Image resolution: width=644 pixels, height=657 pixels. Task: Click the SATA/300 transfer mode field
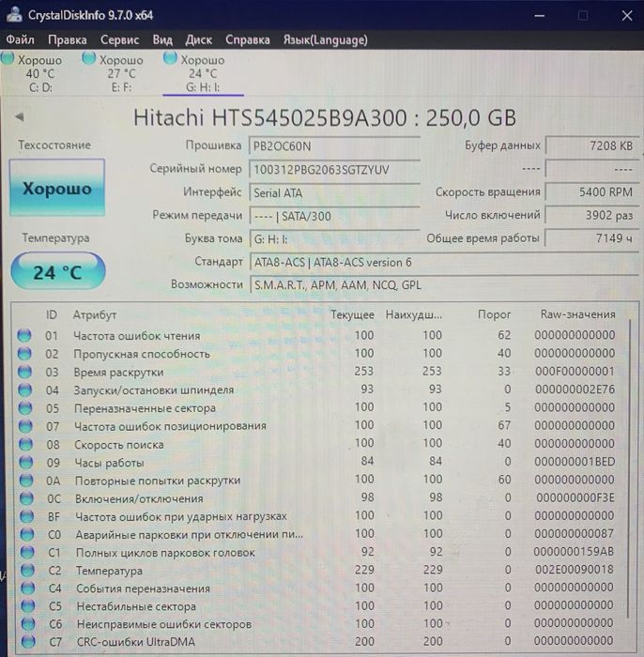pyautogui.click(x=334, y=216)
